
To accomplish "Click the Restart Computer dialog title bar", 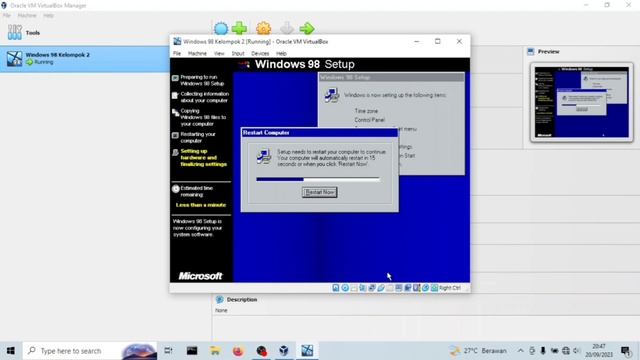I will click(x=319, y=133).
